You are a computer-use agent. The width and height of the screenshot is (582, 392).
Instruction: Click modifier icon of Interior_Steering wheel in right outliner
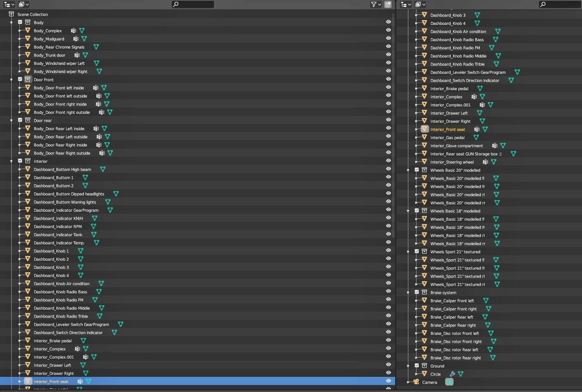pyautogui.click(x=485, y=162)
